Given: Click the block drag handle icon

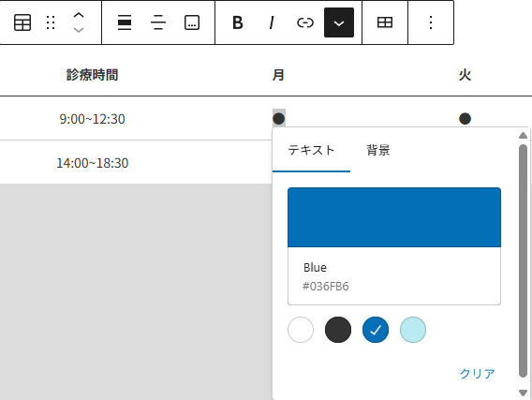Looking at the screenshot, I should tap(51, 22).
